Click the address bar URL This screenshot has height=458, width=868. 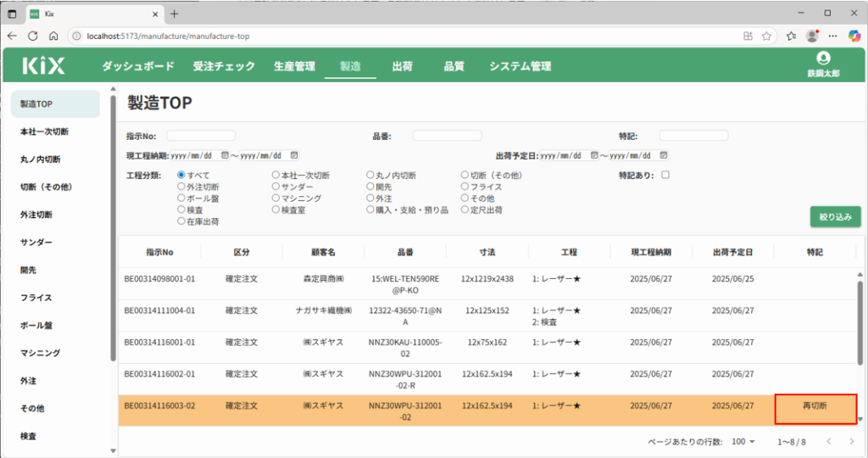pos(169,36)
